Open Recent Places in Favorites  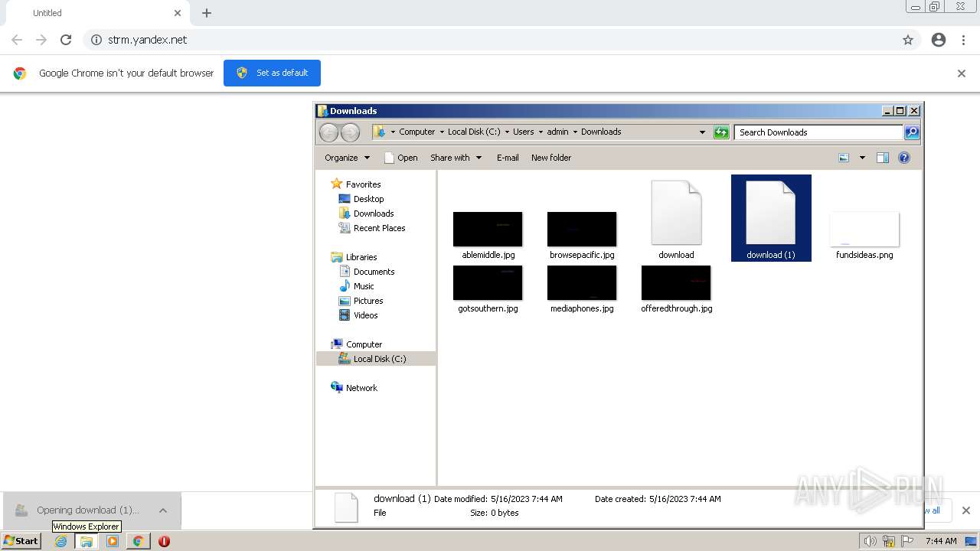(x=379, y=228)
